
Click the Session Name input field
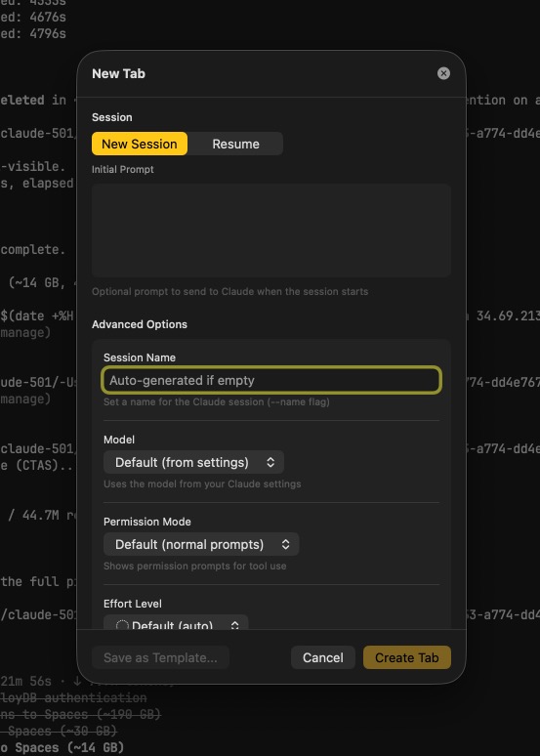pos(271,380)
